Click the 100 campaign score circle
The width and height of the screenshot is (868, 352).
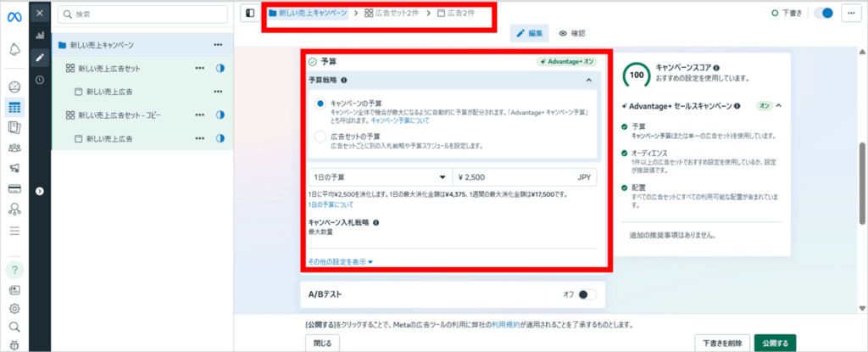tap(636, 75)
